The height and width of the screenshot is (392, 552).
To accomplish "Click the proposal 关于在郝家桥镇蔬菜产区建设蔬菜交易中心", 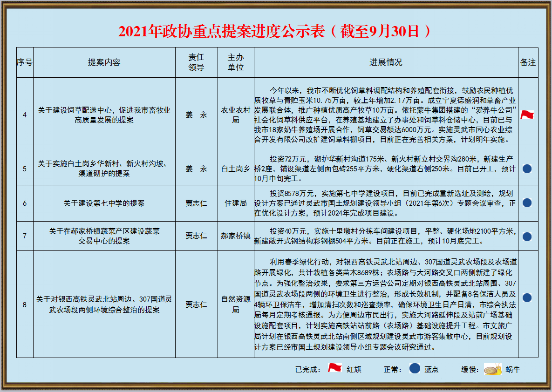I will [104, 236].
